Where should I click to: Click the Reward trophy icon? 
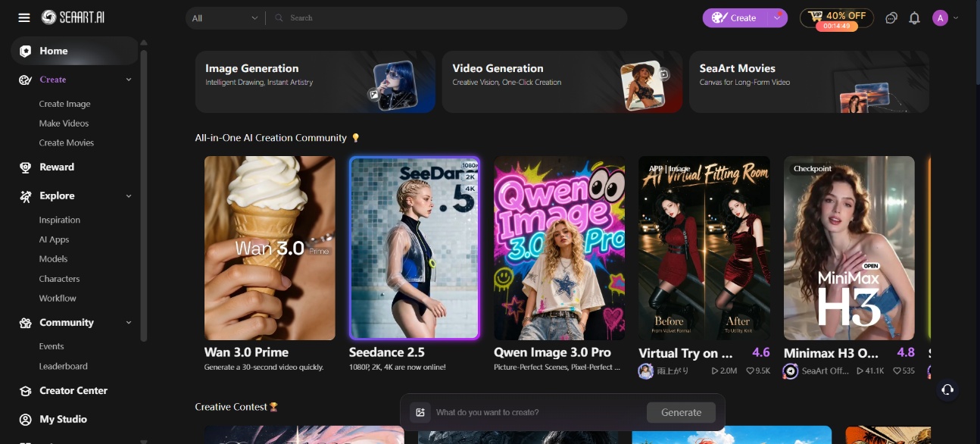[25, 167]
